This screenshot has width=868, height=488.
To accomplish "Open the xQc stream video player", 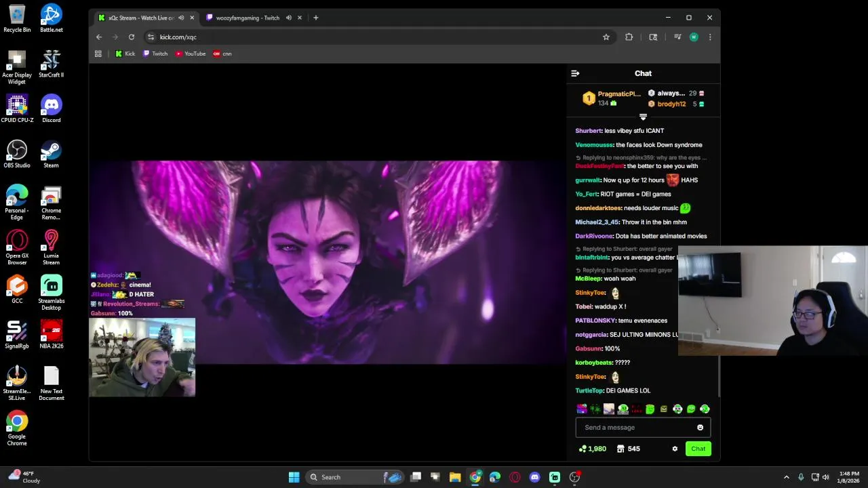I will (x=328, y=262).
